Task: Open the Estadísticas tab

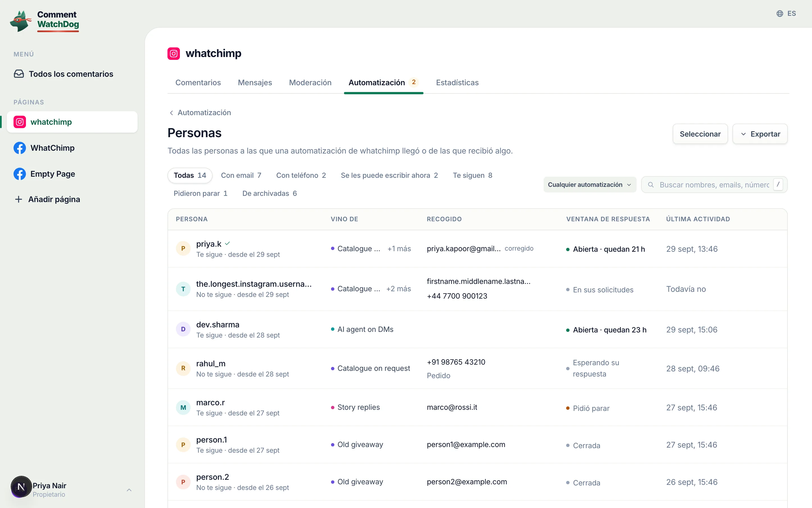Action: (457, 83)
